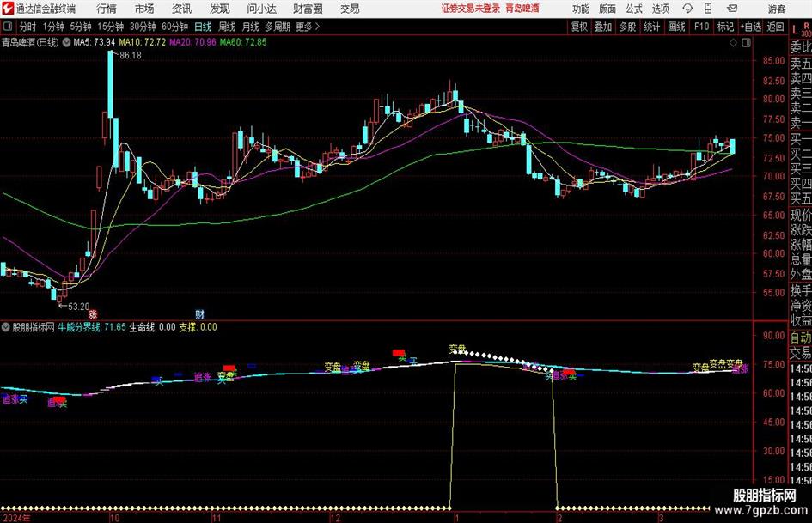Image resolution: width=812 pixels, height=523 pixels.
Task: Click the 证券交易未登录 login link
Action: (471, 9)
